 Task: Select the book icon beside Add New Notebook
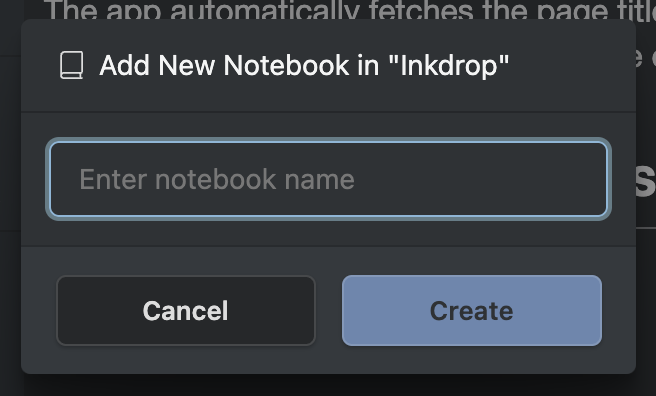click(x=72, y=65)
